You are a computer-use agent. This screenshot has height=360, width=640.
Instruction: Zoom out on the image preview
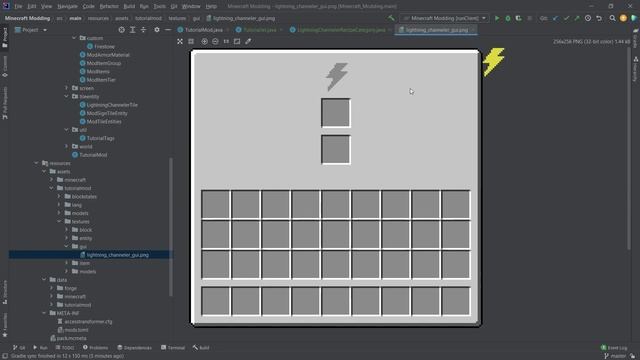[x=216, y=41]
